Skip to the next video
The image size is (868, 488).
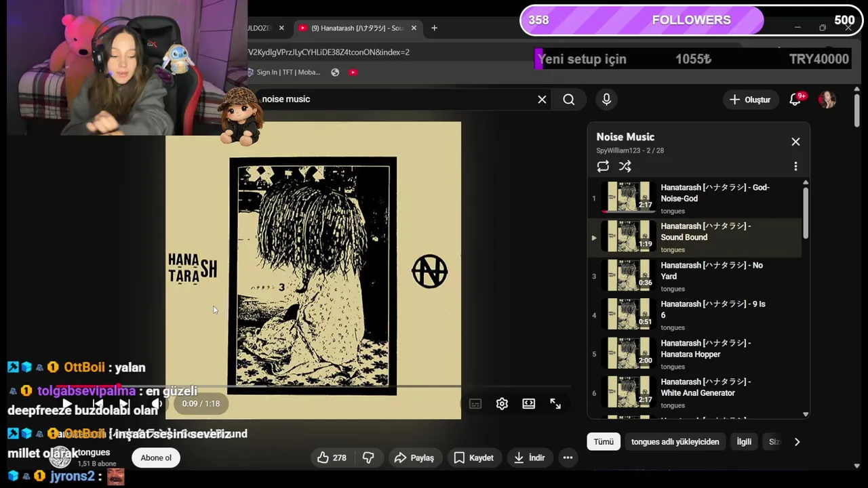(124, 404)
